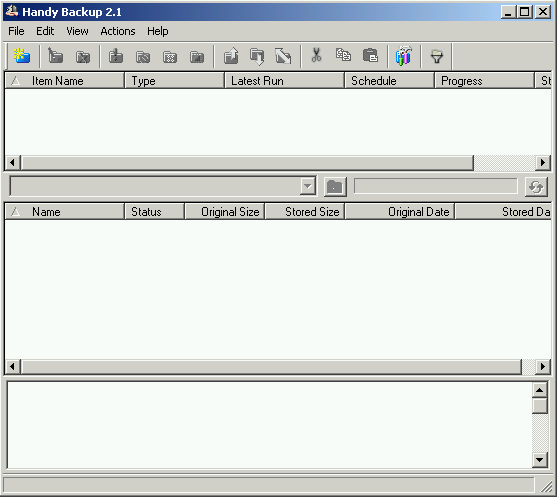Click the funnel filter icon
This screenshot has height=497, width=557.
coord(437,56)
